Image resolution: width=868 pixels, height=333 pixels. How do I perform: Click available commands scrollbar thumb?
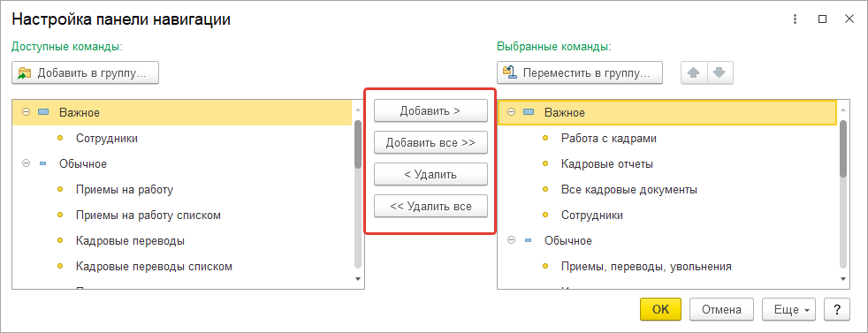pyautogui.click(x=358, y=144)
